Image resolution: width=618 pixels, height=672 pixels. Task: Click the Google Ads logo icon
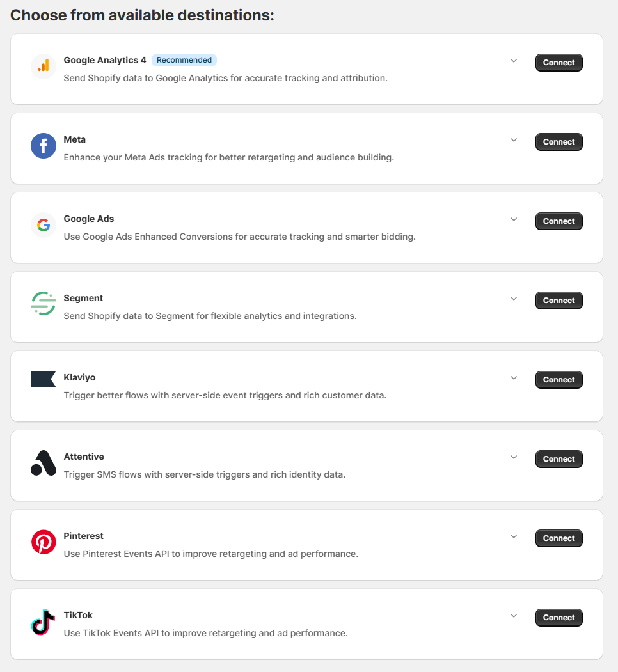[44, 225]
